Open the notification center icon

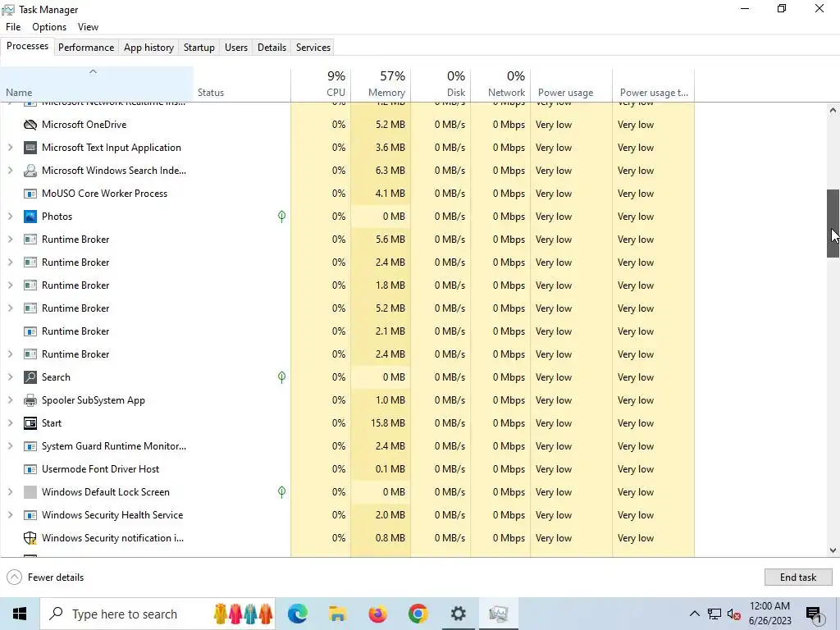tap(815, 614)
